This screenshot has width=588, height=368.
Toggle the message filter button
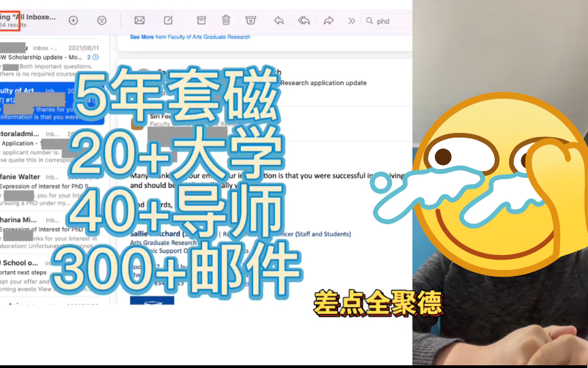(x=101, y=20)
